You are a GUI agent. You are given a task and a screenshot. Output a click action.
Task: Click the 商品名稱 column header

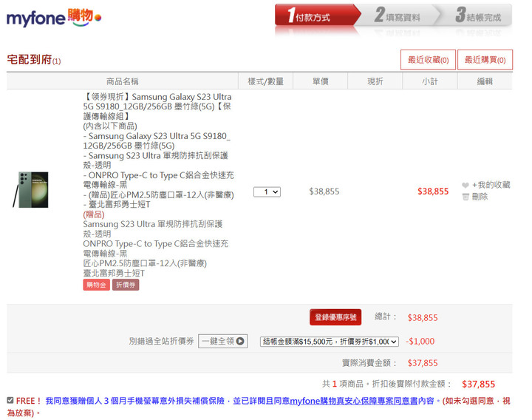click(122, 81)
